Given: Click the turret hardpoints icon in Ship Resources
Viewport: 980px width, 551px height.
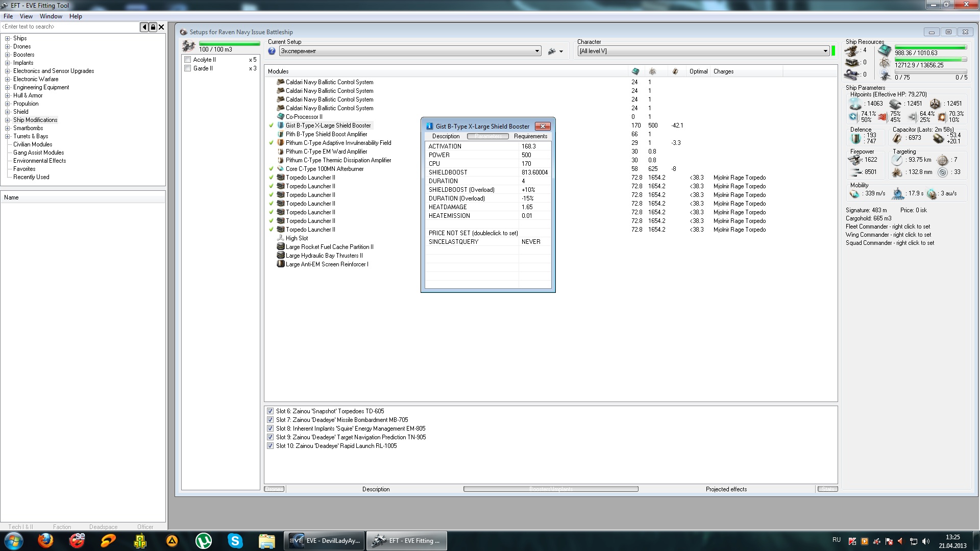Looking at the screenshot, I should 851,51.
